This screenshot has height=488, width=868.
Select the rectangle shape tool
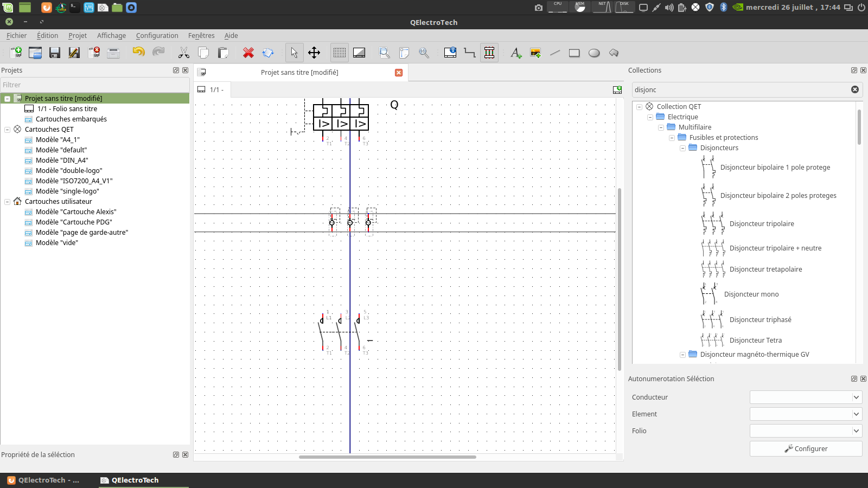tap(574, 53)
